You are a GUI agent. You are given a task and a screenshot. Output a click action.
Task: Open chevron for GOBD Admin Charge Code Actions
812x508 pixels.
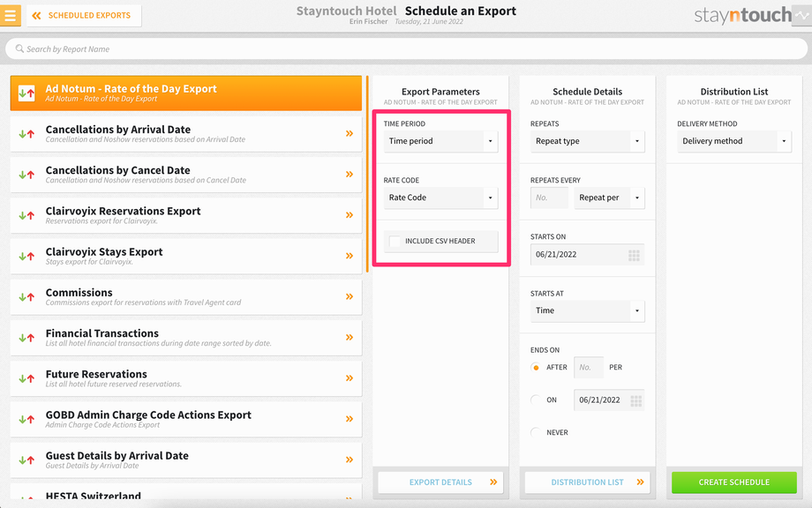coord(350,419)
